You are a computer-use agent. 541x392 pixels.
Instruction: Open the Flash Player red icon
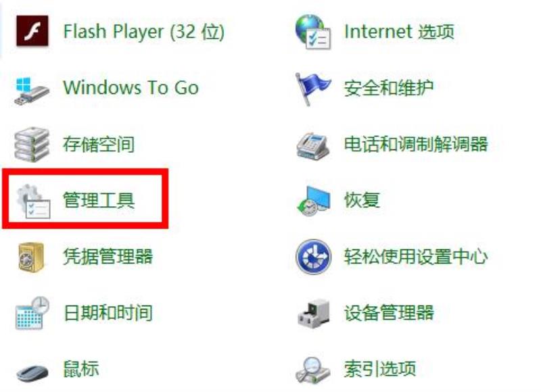[32, 31]
